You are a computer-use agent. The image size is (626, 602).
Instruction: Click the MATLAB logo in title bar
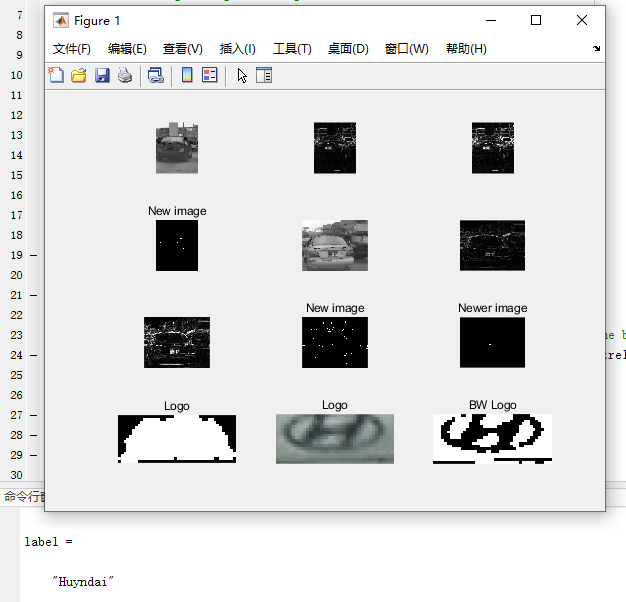point(61,20)
